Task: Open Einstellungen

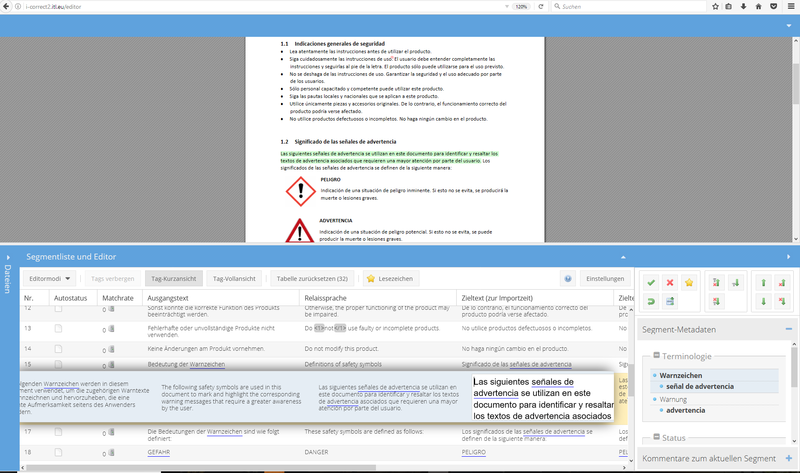Action: pos(605,279)
